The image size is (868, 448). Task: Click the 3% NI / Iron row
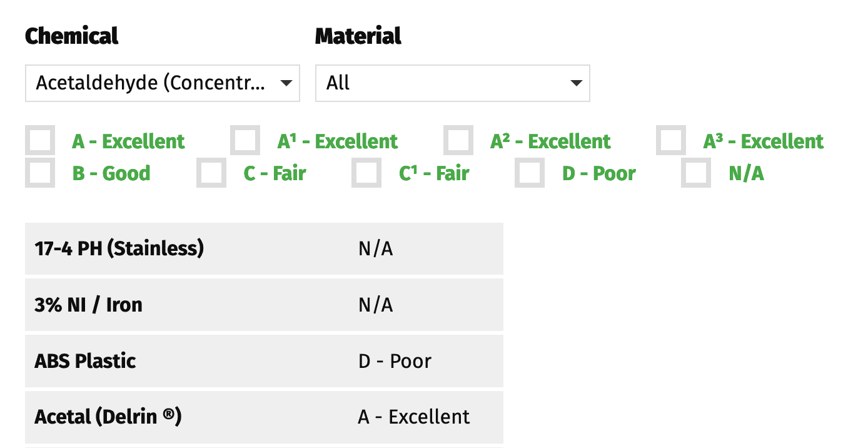264,305
